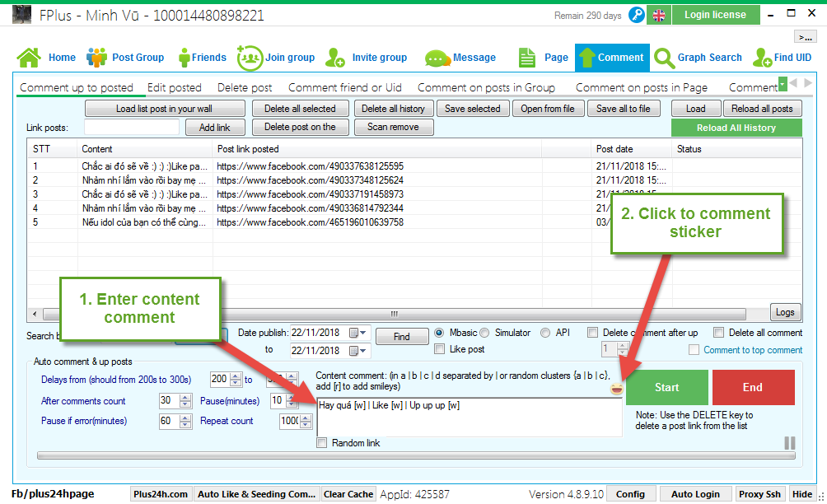Adjust the spinner under Delete comment after up
Viewport: 827px width, 504px height.
pyautogui.click(x=623, y=349)
